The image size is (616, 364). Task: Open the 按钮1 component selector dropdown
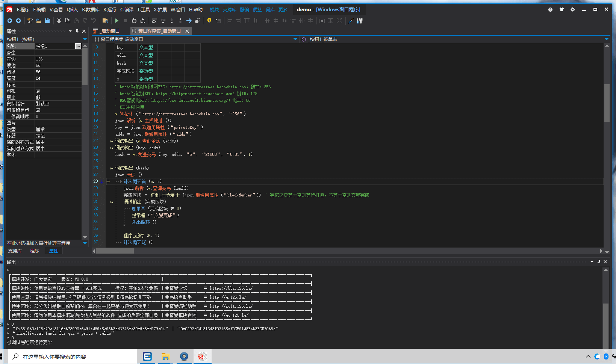(85, 39)
